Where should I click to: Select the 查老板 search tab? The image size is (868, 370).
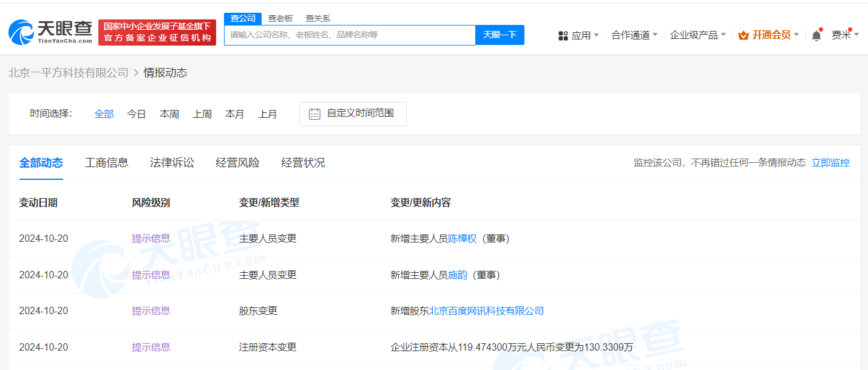point(280,18)
